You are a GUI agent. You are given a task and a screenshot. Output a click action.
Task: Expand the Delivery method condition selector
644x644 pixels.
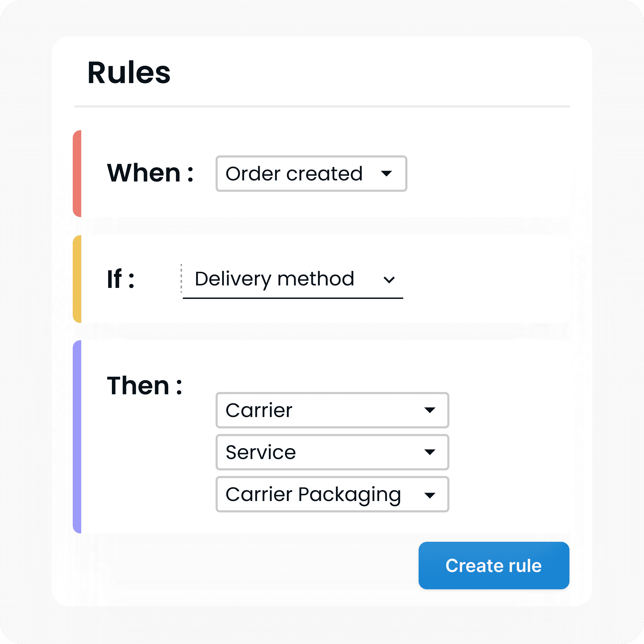[274, 279]
